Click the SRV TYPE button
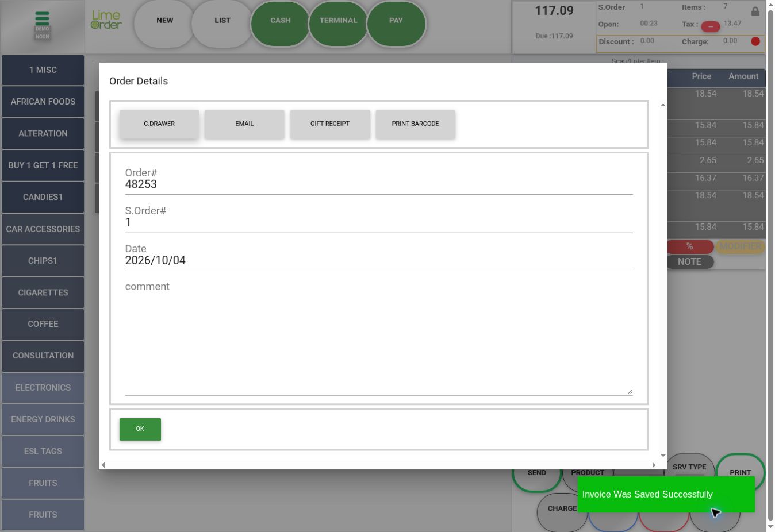The width and height of the screenshot is (775, 532). pos(689,467)
